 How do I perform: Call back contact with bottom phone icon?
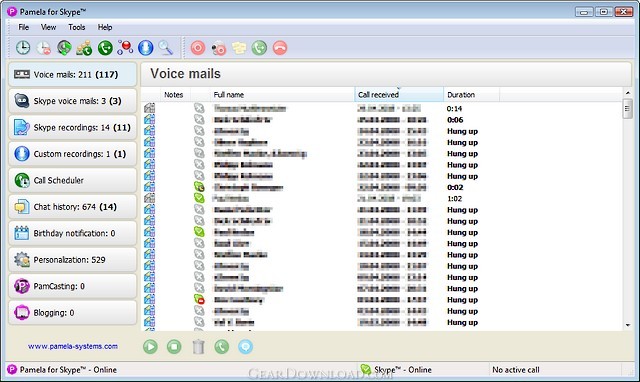point(222,347)
